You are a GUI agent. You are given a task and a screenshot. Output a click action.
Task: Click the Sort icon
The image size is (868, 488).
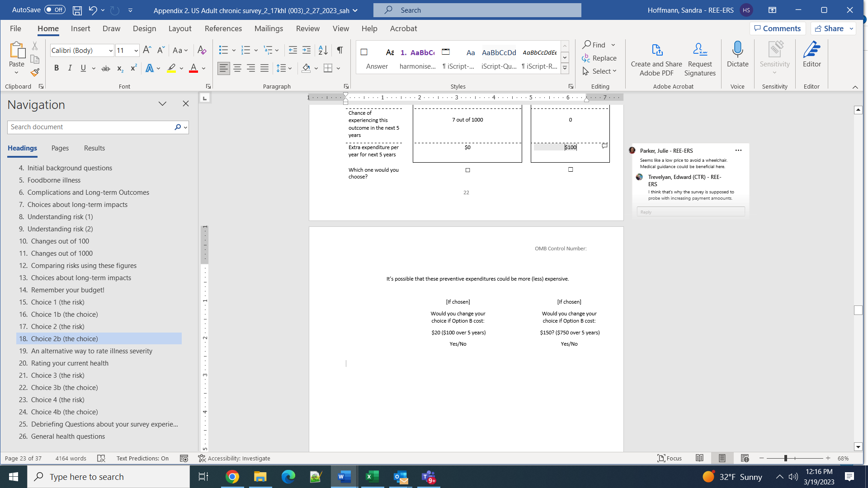tap(323, 50)
